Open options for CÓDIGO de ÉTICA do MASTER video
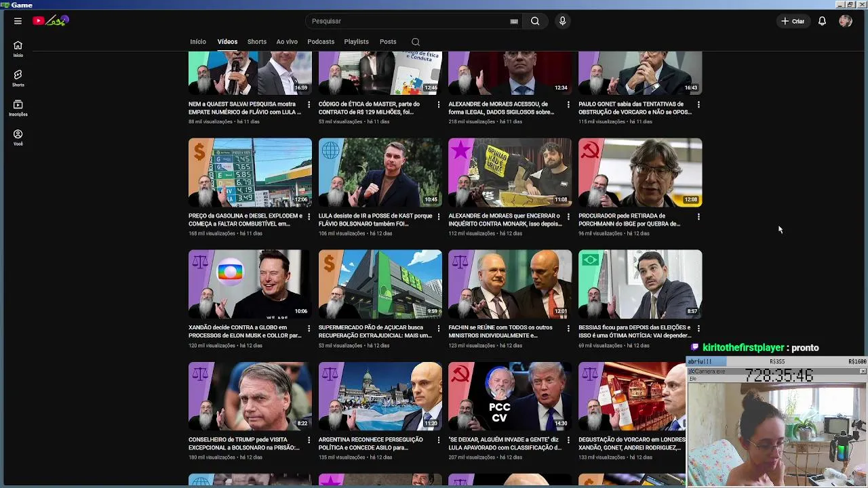This screenshot has width=868, height=488. (438, 104)
